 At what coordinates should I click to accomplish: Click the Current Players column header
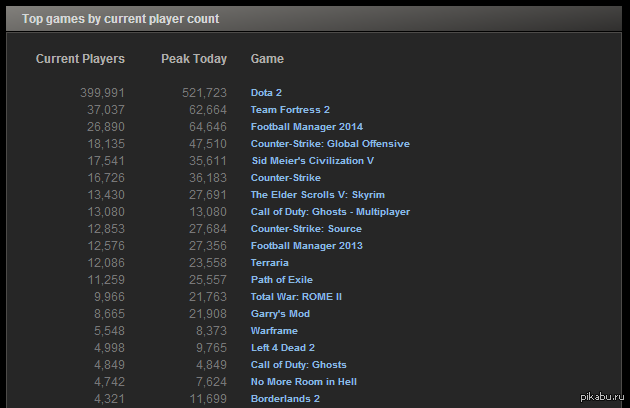(x=80, y=59)
